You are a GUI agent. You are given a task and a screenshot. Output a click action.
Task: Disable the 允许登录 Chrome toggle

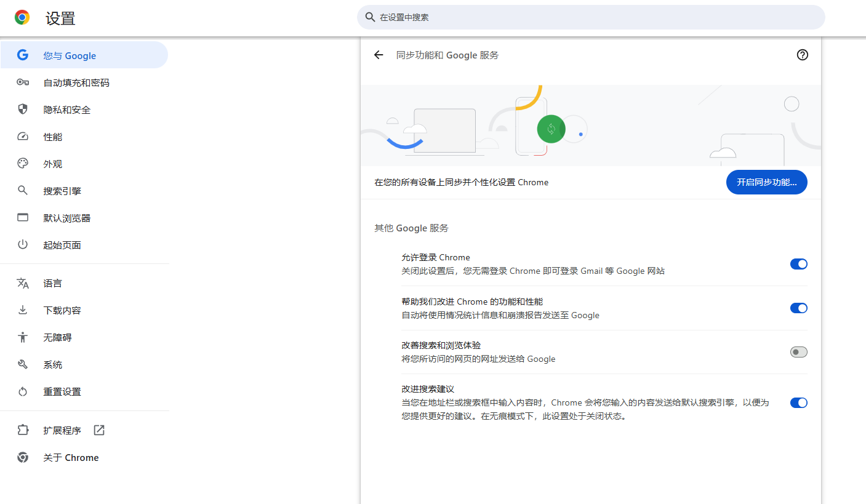pyautogui.click(x=798, y=264)
